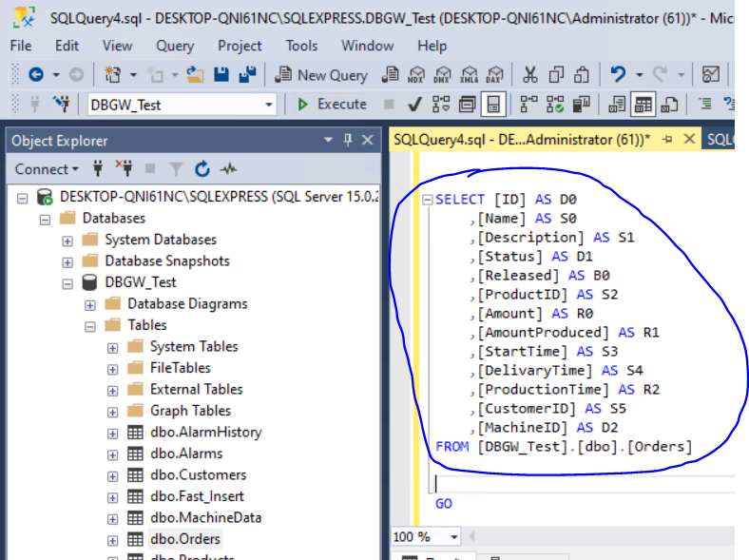
Task: Click the Undo arrow icon
Action: click(618, 74)
